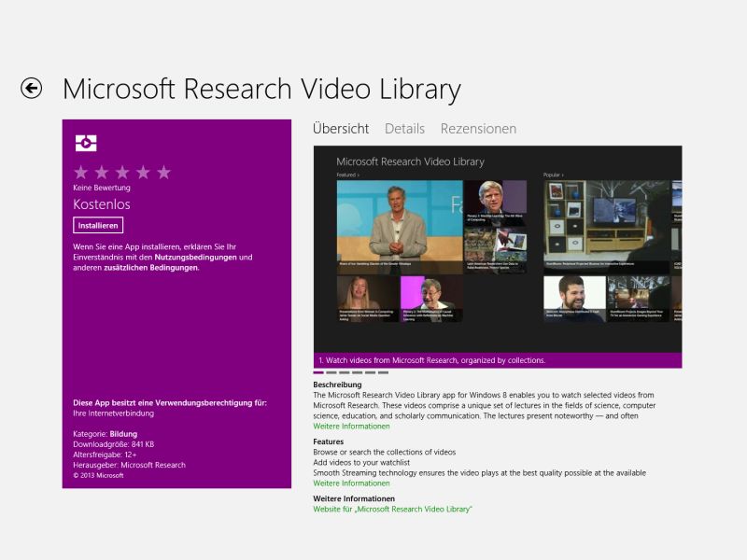
Task: Click the Keine Bewertung text
Action: 102,188
